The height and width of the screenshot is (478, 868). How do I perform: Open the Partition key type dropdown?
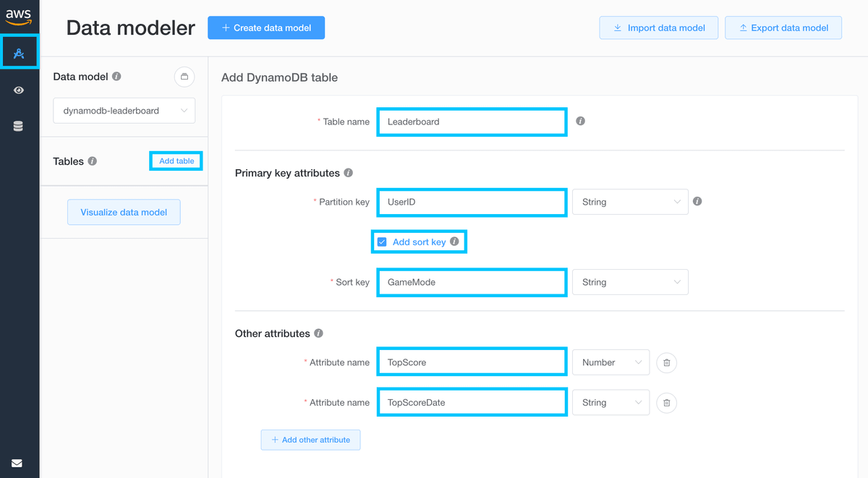click(629, 202)
